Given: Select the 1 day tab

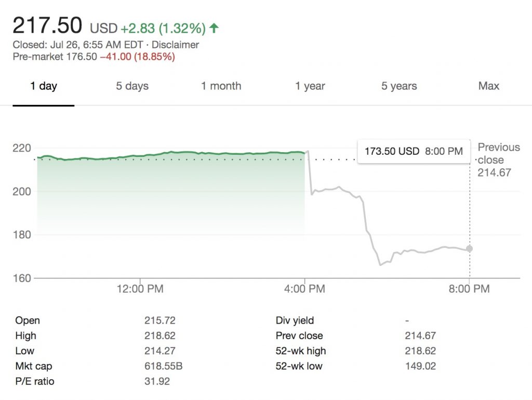Looking at the screenshot, I should tap(44, 86).
